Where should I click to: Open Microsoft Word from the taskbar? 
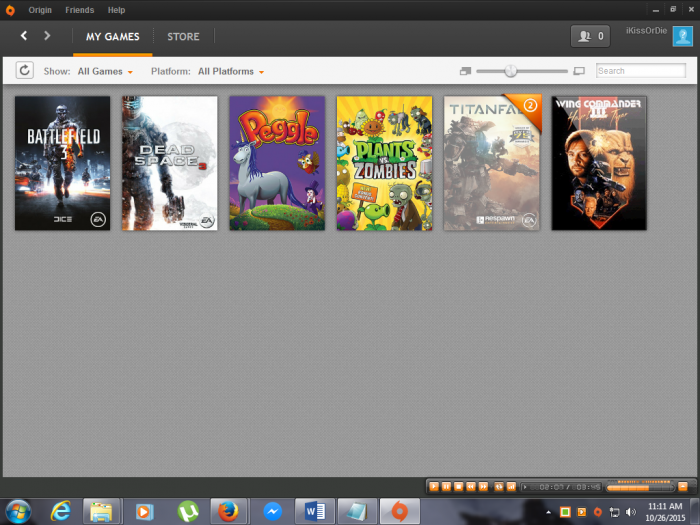coord(315,512)
